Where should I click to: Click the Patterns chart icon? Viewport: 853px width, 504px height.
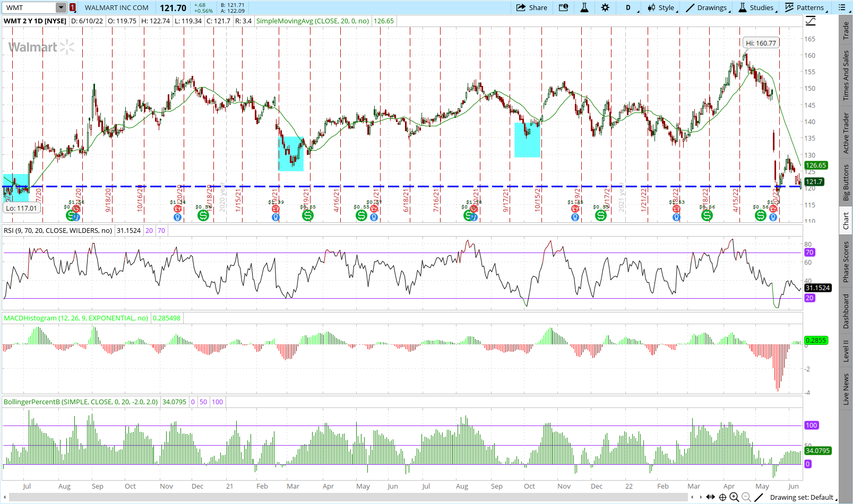(x=789, y=7)
